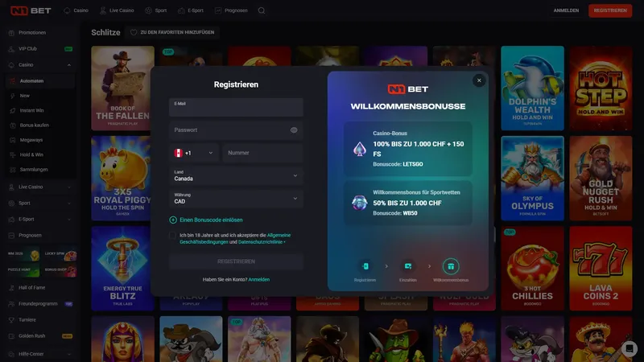The image size is (644, 362).
Task: Open the +1 phone country code dropdown
Action: click(194, 153)
